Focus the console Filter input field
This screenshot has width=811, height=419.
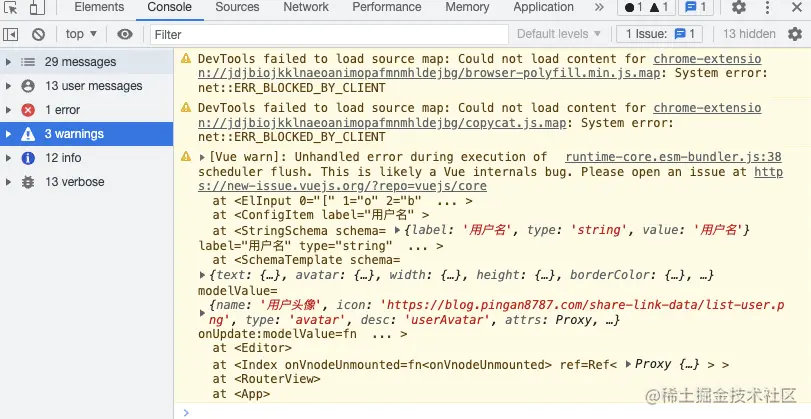(x=329, y=35)
